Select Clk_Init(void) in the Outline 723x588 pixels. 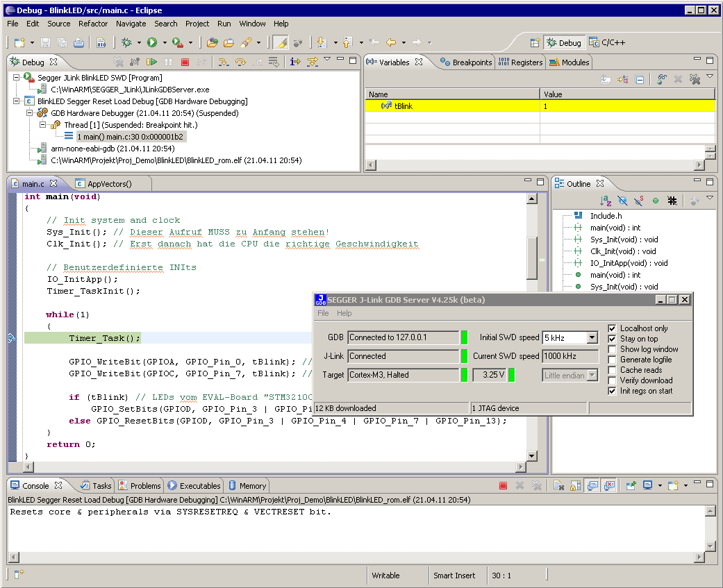click(623, 251)
